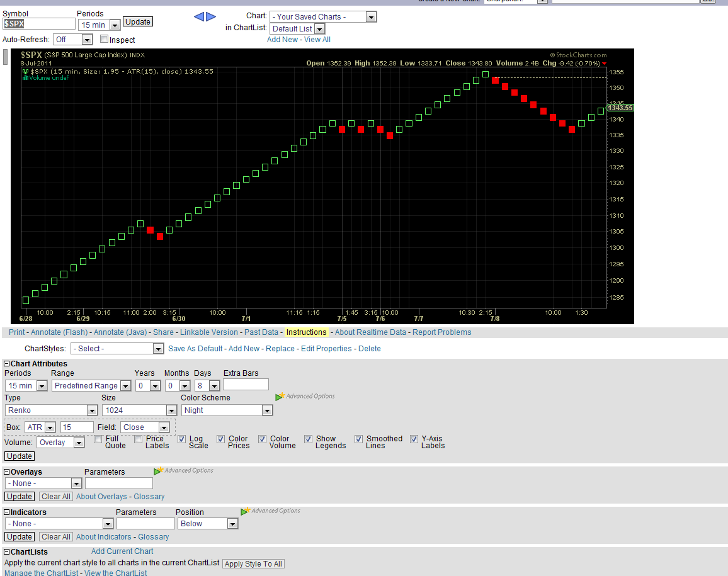This screenshot has height=576, width=728.
Task: Toggle the Inspect checkbox
Action: (104, 39)
